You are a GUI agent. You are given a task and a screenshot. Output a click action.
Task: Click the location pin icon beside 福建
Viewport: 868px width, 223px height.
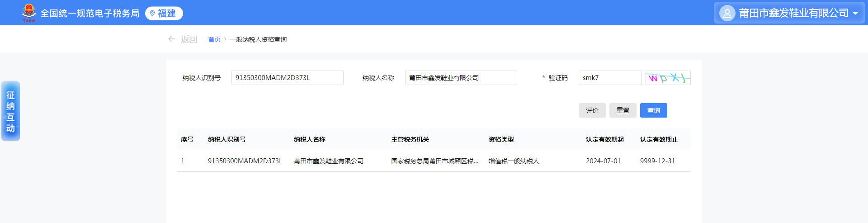152,14
